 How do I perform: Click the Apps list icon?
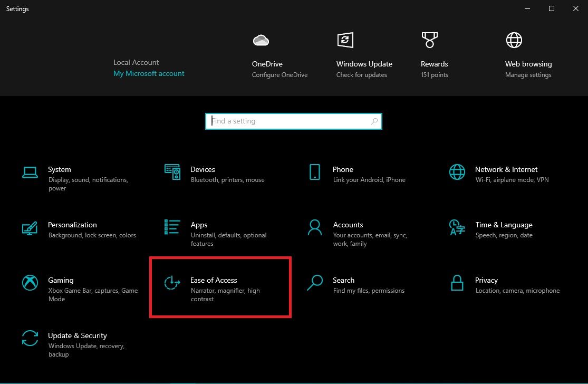(x=172, y=227)
